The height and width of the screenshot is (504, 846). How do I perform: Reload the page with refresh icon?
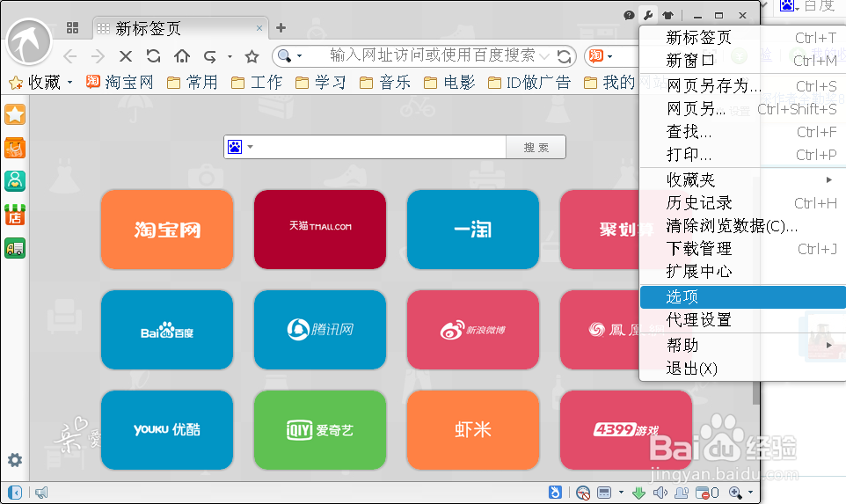click(x=154, y=55)
